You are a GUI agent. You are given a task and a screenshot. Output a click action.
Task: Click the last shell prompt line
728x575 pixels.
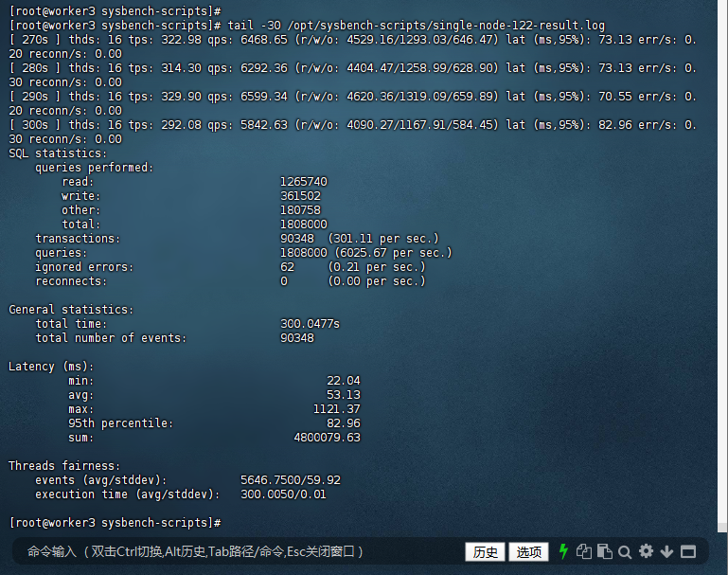[115, 523]
